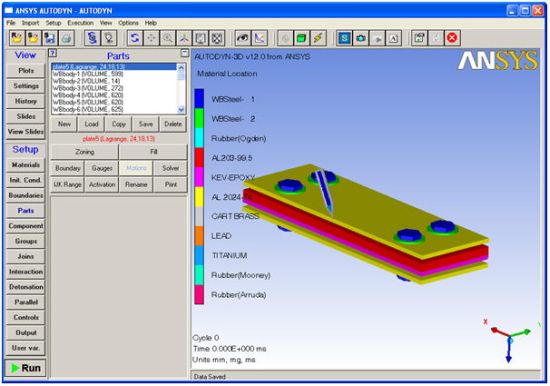Click the Run button

(26, 368)
